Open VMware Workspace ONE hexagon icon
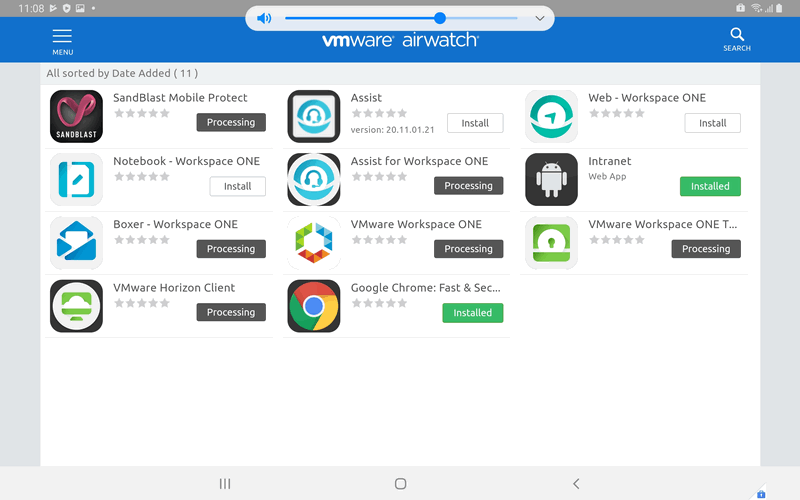This screenshot has width=800, height=500. point(314,243)
